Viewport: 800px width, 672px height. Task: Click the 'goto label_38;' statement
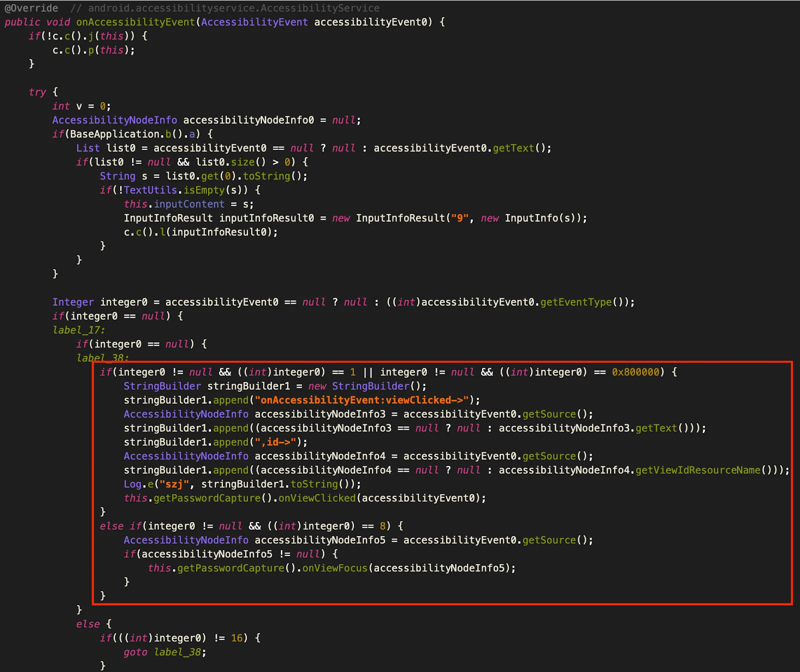(165, 652)
